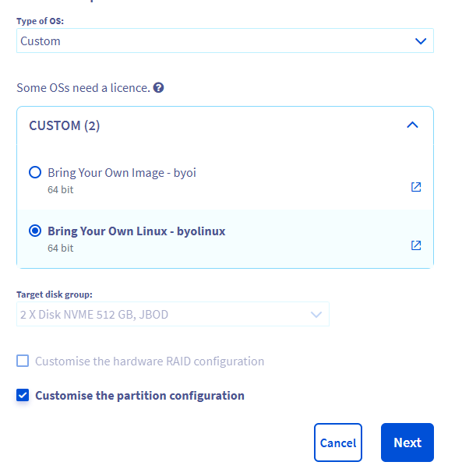
Task: Click the Target disk group label
Action: click(55, 294)
